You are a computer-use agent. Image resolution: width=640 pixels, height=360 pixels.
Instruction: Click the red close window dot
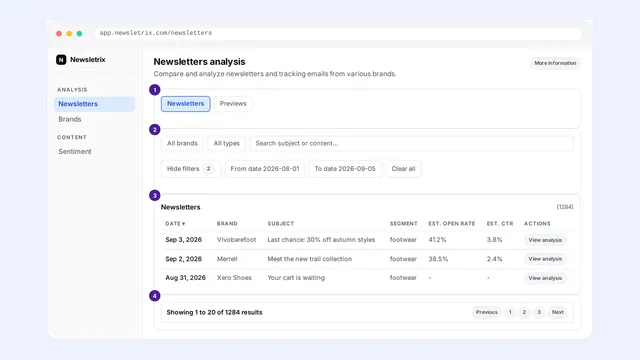point(59,33)
